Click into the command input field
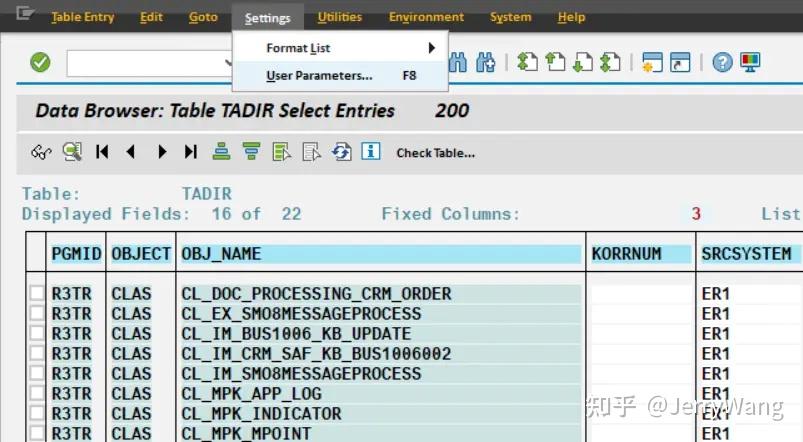 click(150, 64)
